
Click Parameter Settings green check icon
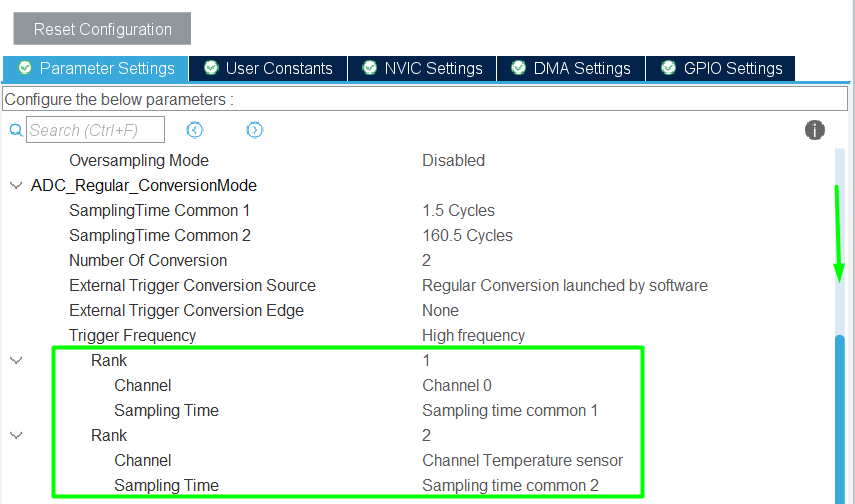(25, 68)
